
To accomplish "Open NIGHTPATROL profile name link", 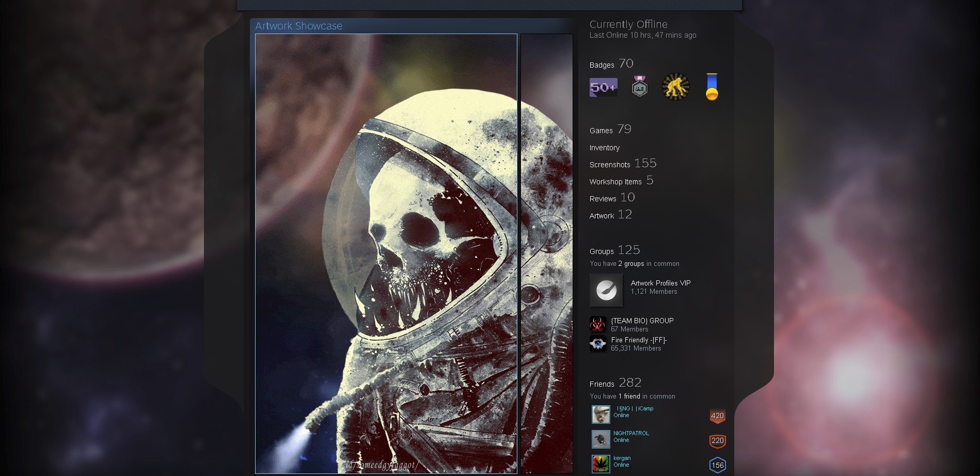I will 631,433.
